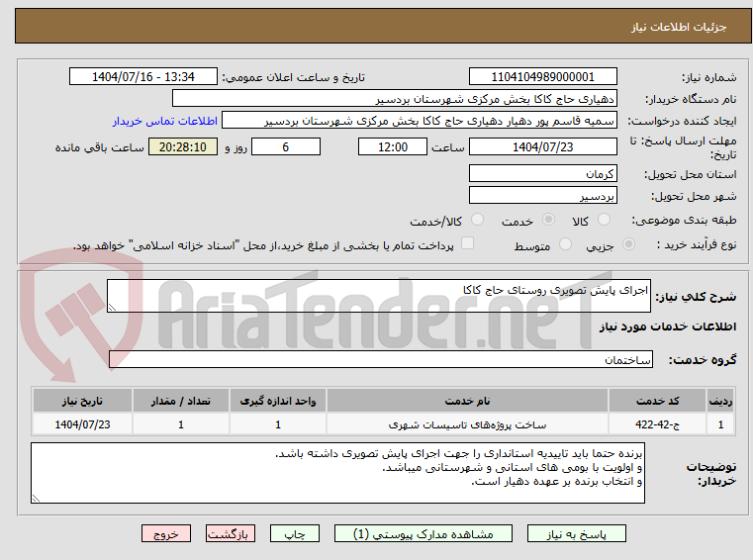Click table date cell 1404/07/23
Viewport: 753px width, 560px height.
[x=82, y=424]
